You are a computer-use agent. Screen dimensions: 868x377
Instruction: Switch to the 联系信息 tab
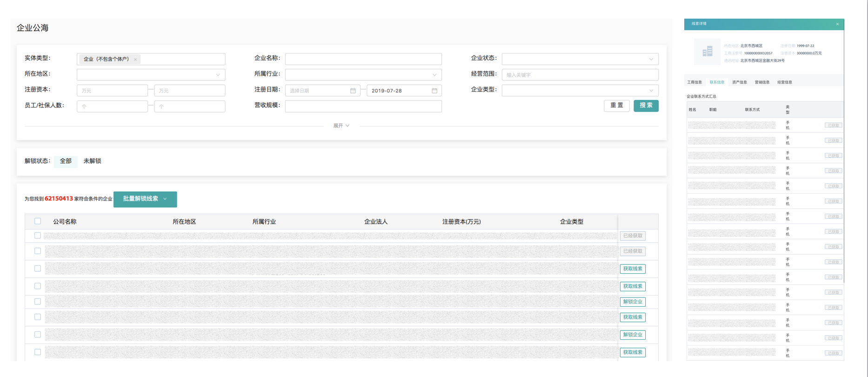[717, 82]
